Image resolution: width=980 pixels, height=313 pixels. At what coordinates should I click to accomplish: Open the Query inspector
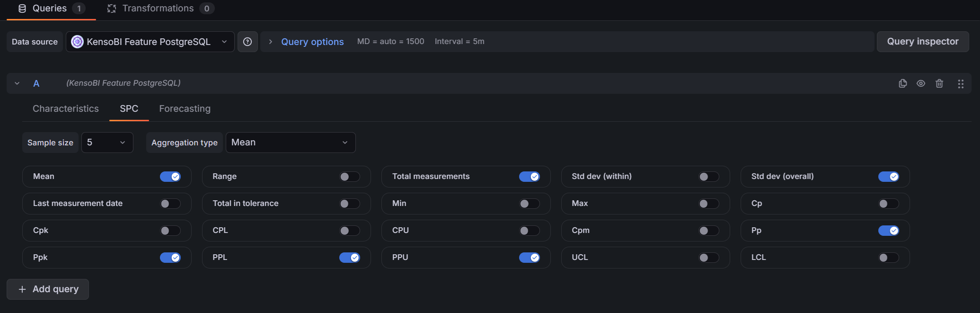922,42
